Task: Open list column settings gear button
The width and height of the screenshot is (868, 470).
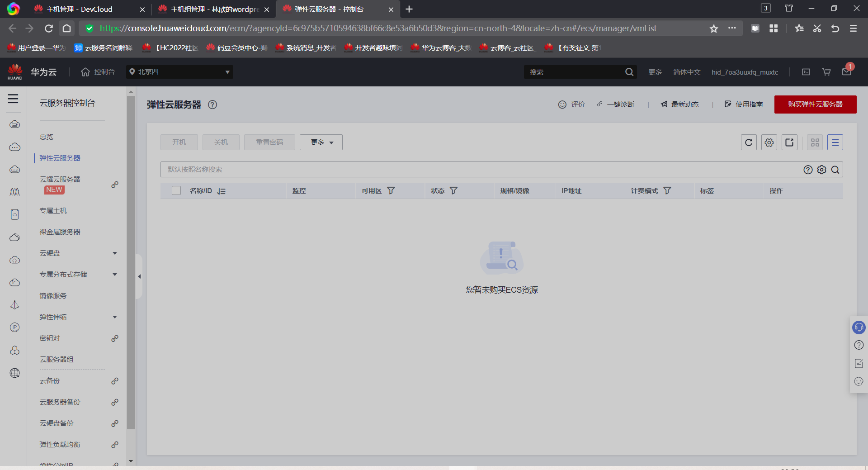Action: pos(769,142)
